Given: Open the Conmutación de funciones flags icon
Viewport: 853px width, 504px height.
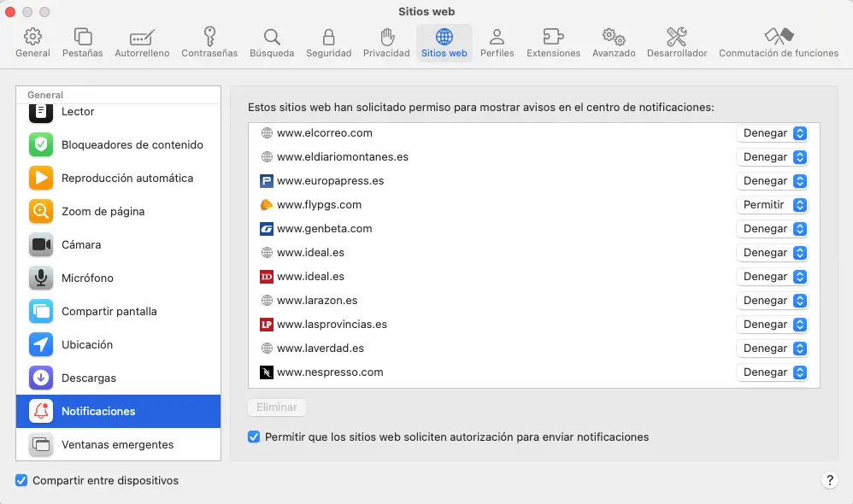Looking at the screenshot, I should [x=779, y=37].
